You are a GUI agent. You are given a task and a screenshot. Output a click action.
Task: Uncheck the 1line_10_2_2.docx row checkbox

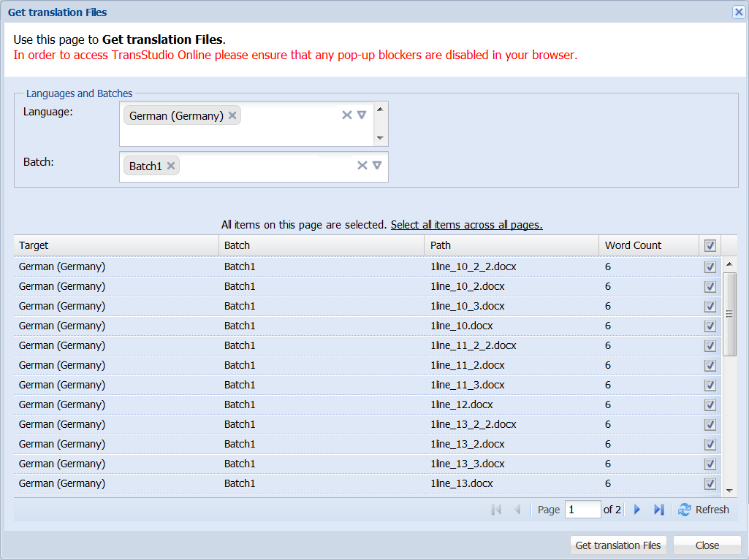point(710,267)
